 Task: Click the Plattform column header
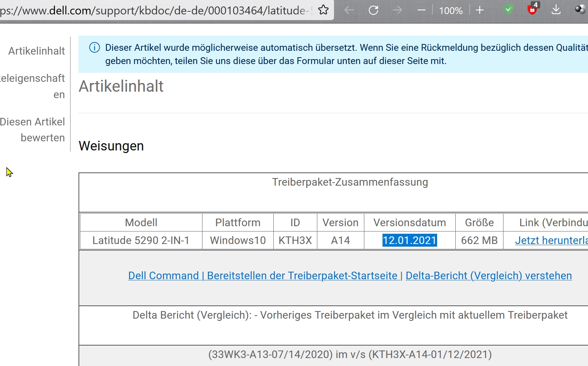(238, 222)
